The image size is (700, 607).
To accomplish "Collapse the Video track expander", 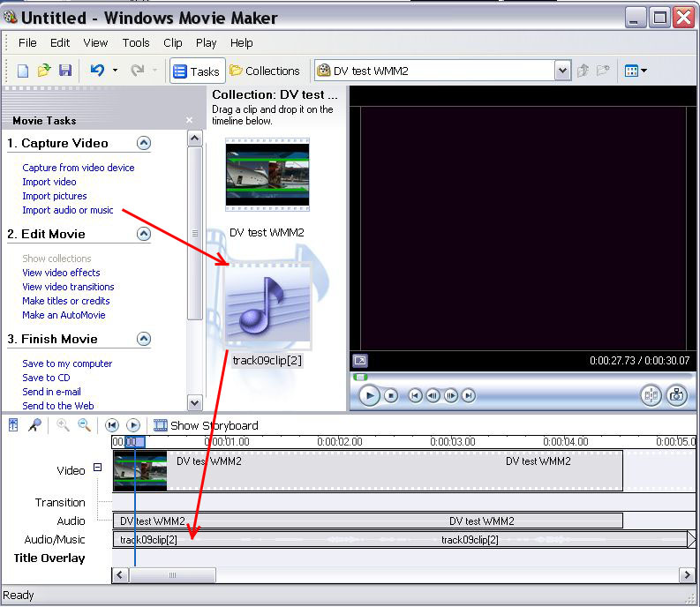I will point(97,468).
